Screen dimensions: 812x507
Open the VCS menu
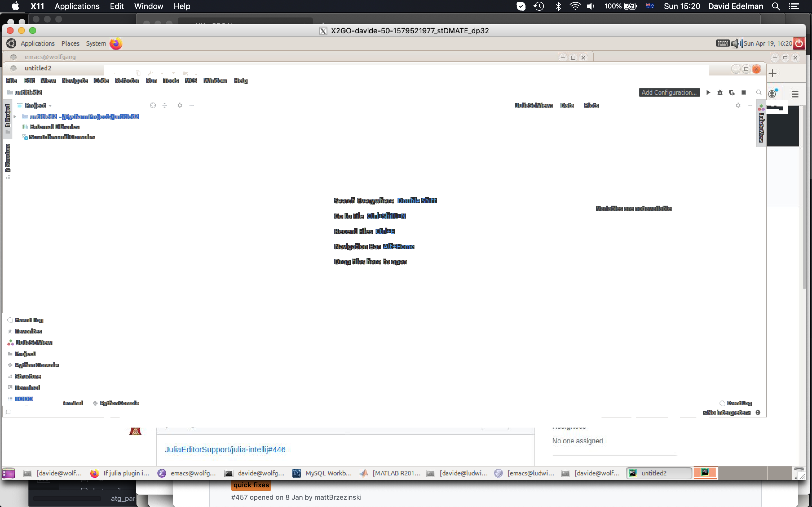click(191, 81)
